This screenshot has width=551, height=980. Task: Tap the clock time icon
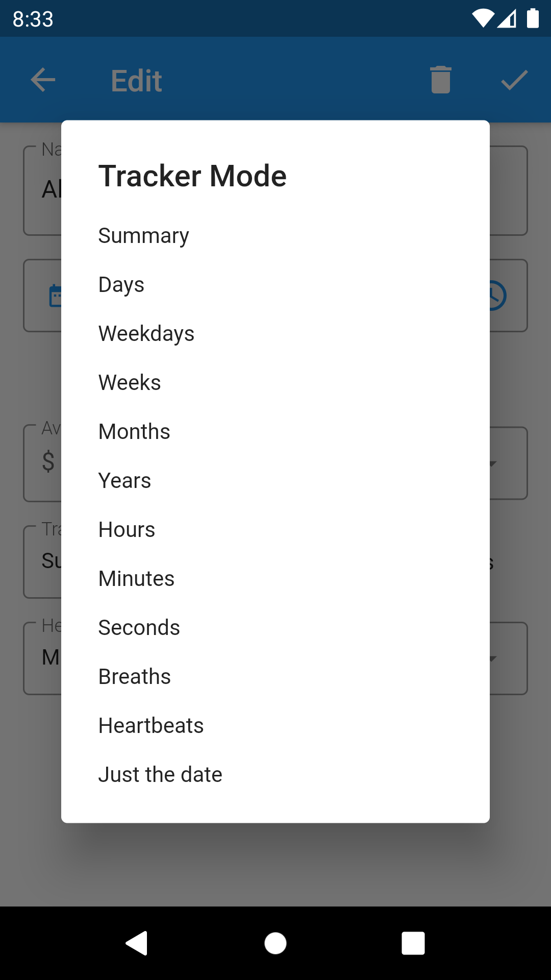[497, 296]
